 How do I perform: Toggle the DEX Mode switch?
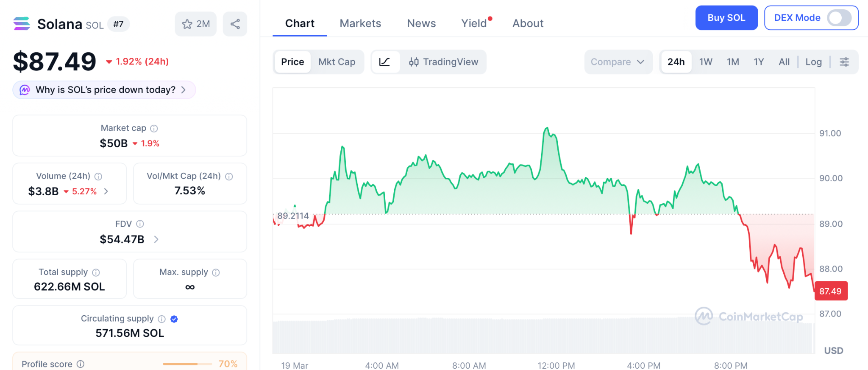[839, 18]
